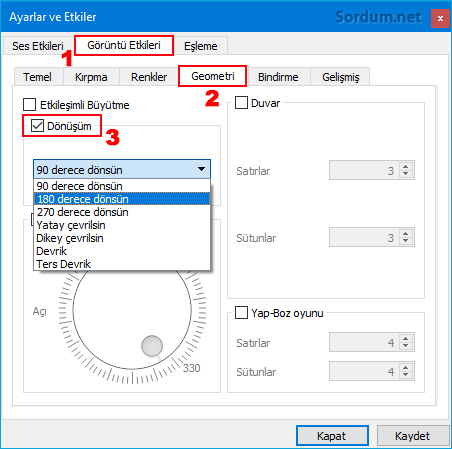Enable the Duvar checkbox
The image size is (452, 449).
click(241, 103)
